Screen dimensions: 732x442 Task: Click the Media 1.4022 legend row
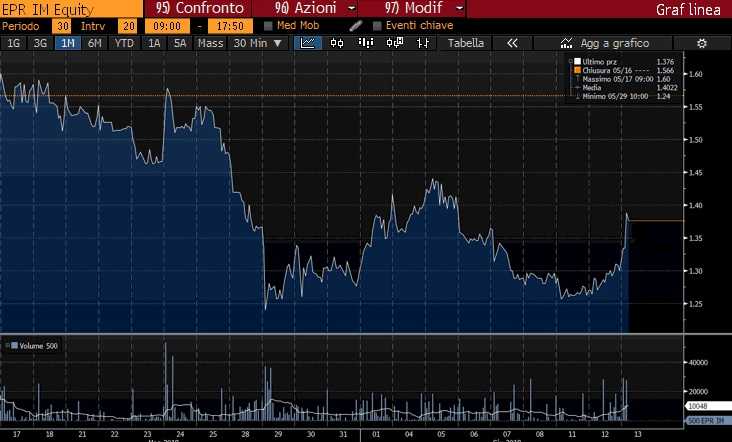[x=626, y=87]
